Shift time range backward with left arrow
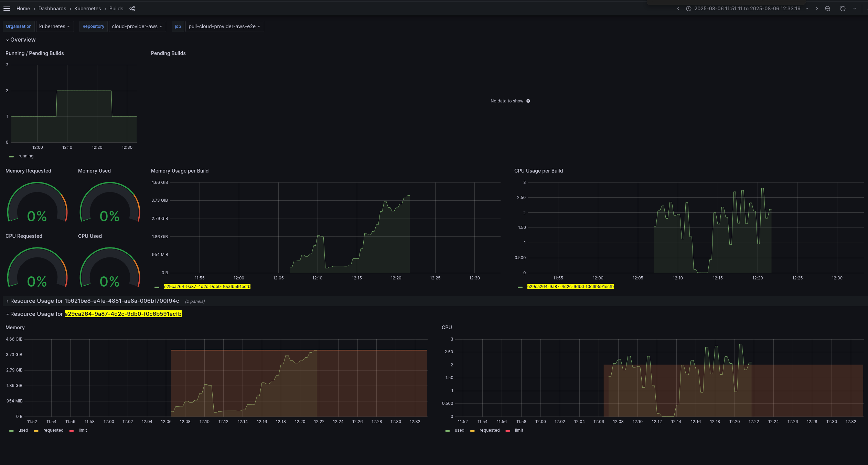868x465 pixels. [x=678, y=9]
